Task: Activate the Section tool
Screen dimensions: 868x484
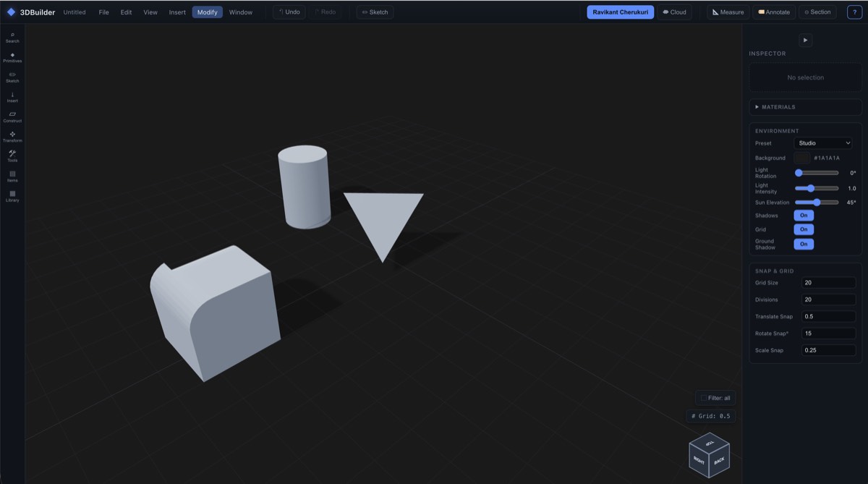Action: (817, 12)
